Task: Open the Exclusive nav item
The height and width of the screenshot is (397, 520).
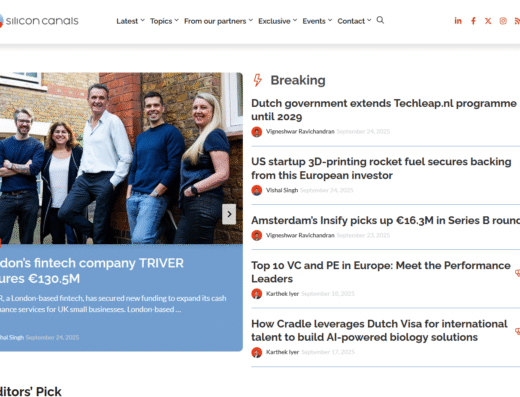Action: [x=274, y=21]
